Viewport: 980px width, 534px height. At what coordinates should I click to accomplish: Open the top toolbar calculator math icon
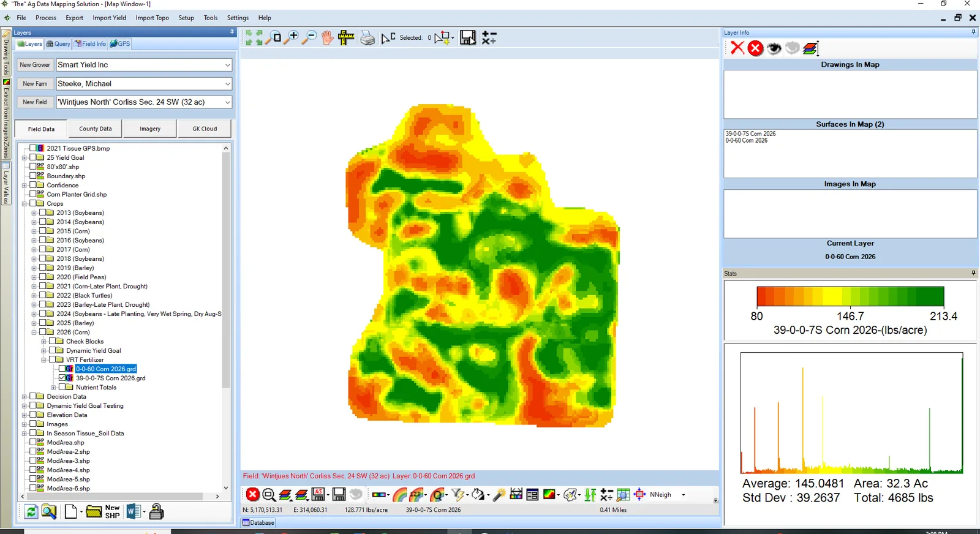click(489, 38)
